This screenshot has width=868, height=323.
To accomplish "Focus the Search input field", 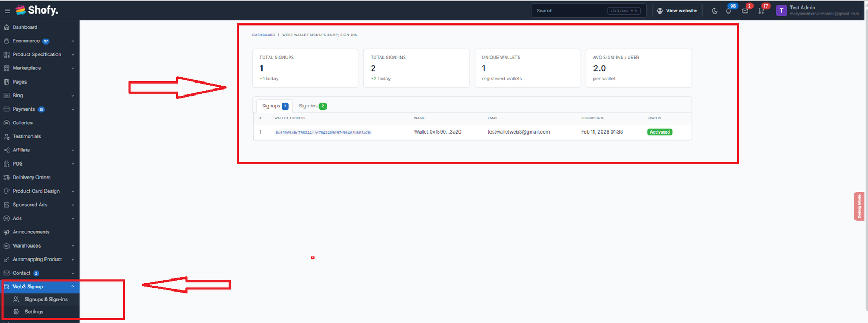I will [x=570, y=11].
